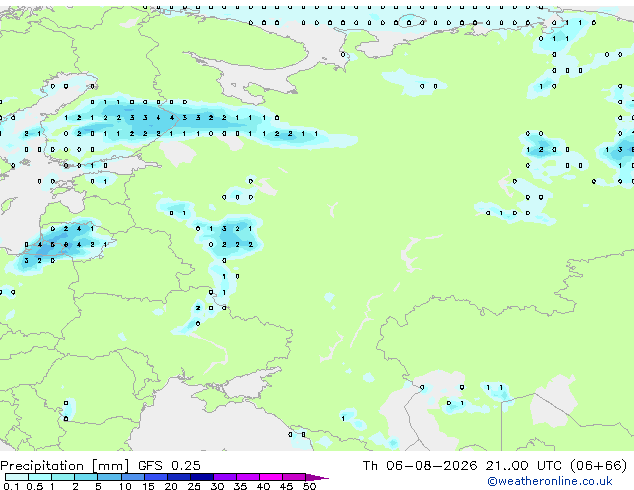634x490 pixels.
Task: Click the 'Precipitation [mm]' title text
Action: 65,466
